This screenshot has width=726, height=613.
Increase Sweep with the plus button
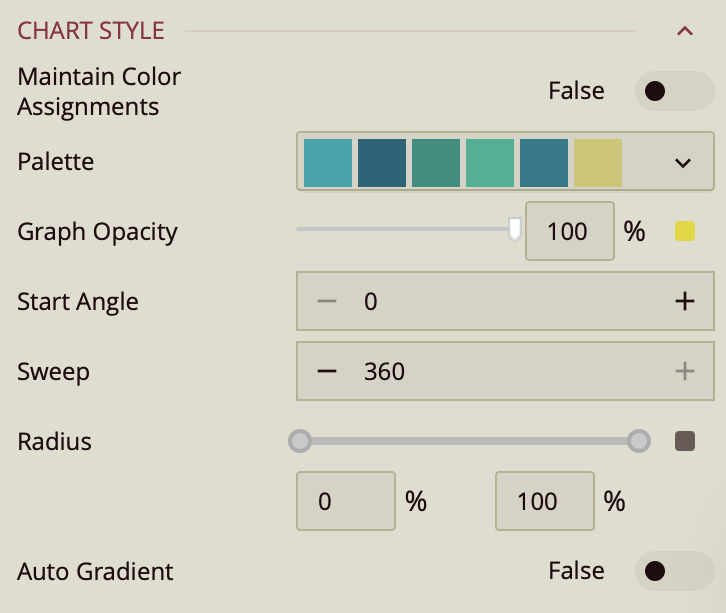tap(684, 372)
